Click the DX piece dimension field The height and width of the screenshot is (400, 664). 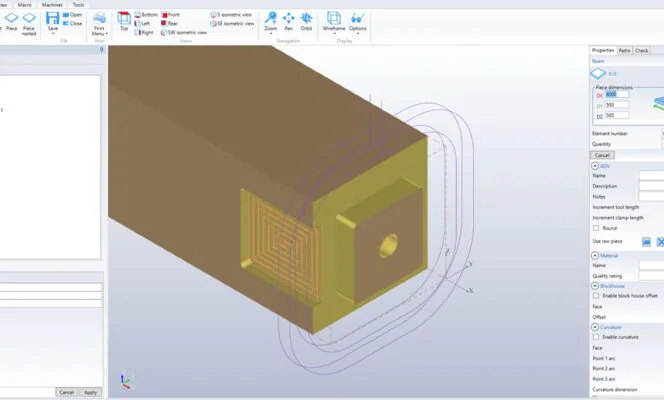[616, 94]
